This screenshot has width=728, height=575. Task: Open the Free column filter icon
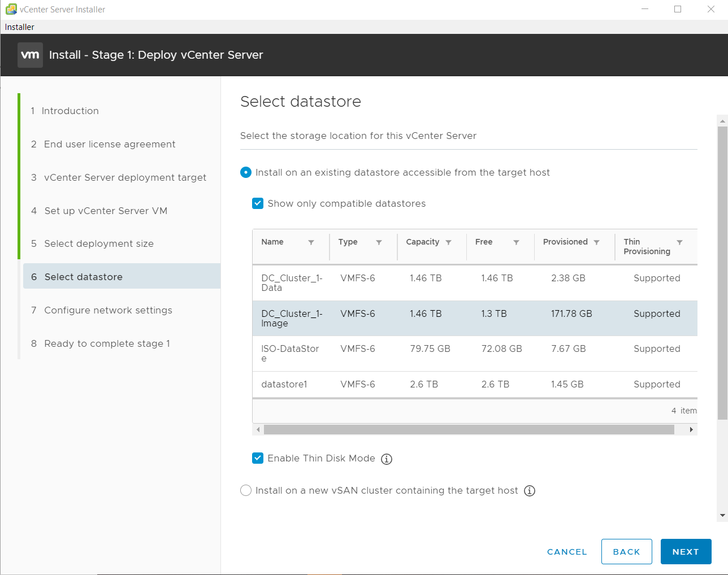coord(516,242)
